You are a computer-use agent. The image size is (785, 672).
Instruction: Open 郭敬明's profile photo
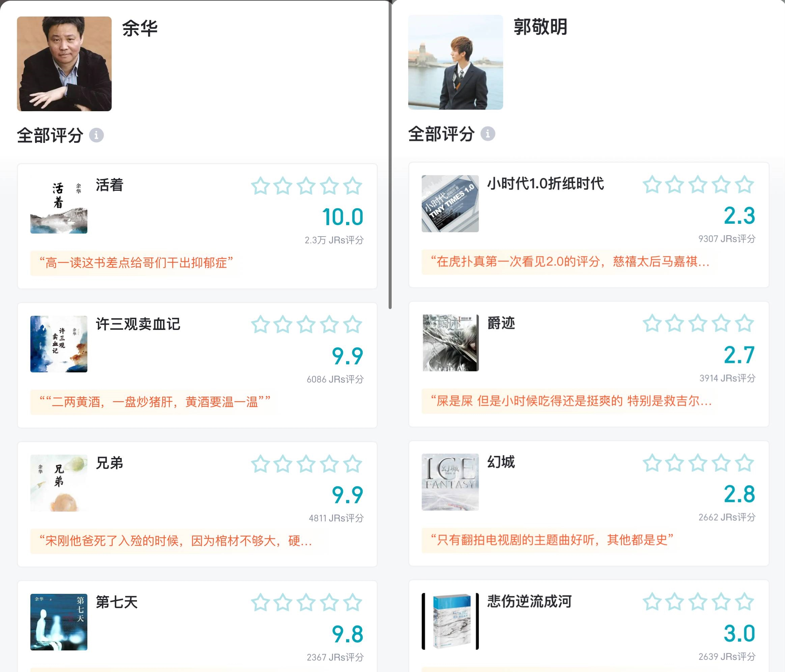click(x=455, y=62)
